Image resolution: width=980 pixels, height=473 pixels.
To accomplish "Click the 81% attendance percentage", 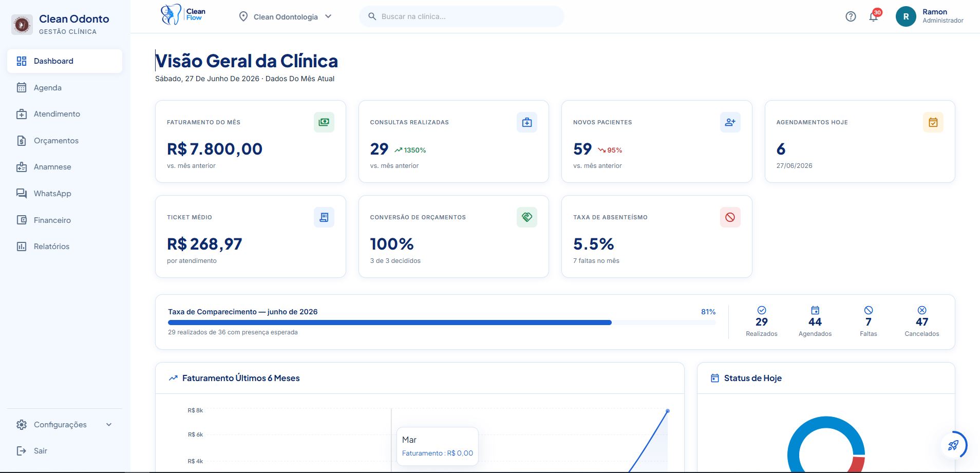I will 708,312.
